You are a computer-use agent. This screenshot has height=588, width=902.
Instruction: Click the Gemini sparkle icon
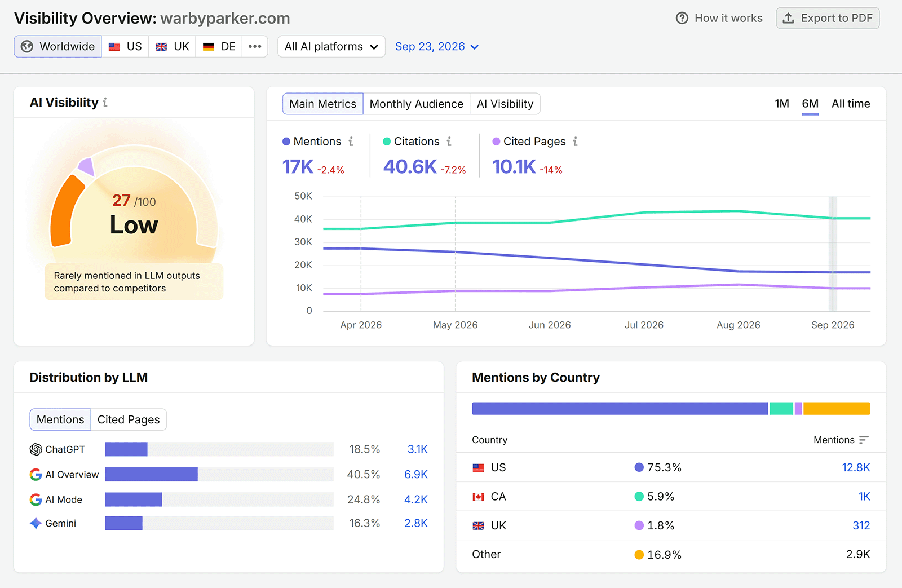36,523
